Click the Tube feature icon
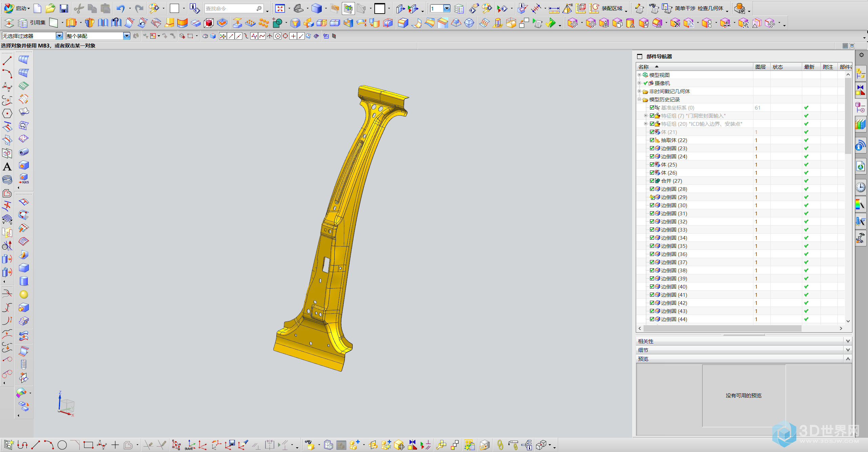Viewport: 868px width, 452px height. (24, 152)
